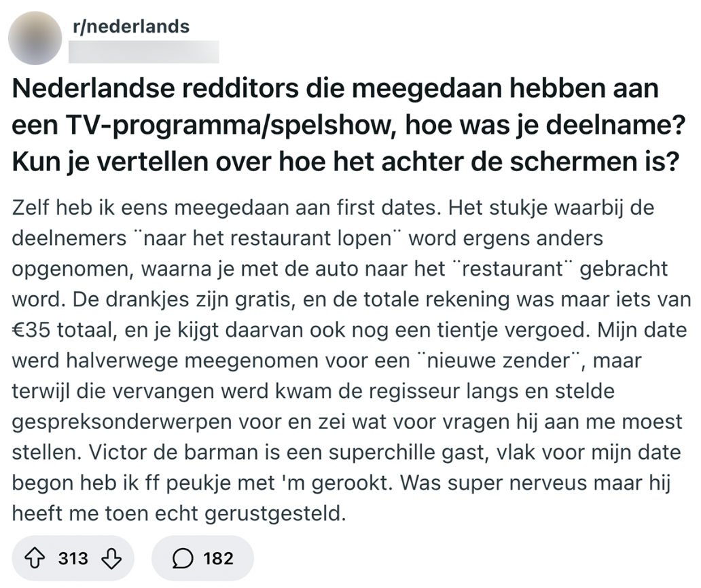Toggle your upvote on this post

tap(33, 558)
